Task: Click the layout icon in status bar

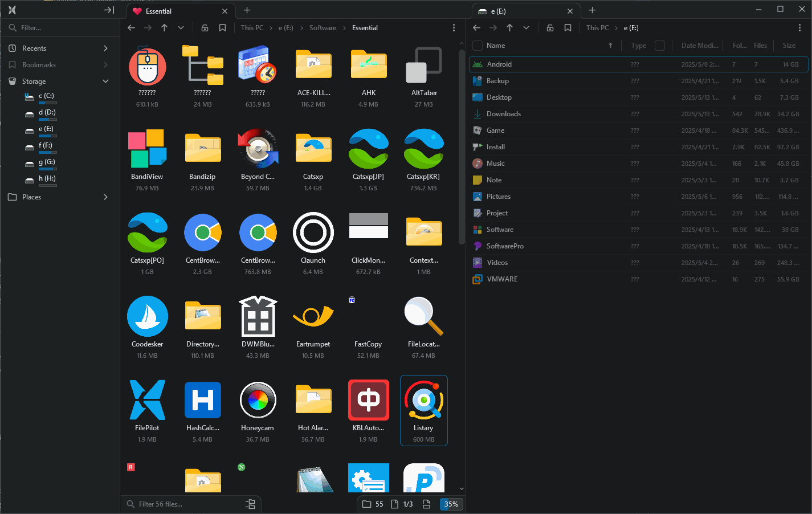Action: 426,504
